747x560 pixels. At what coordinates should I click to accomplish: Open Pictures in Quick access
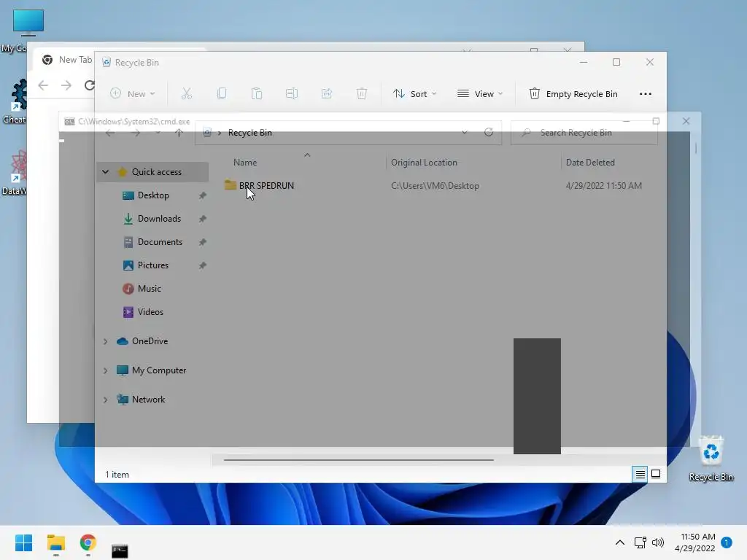click(x=153, y=265)
